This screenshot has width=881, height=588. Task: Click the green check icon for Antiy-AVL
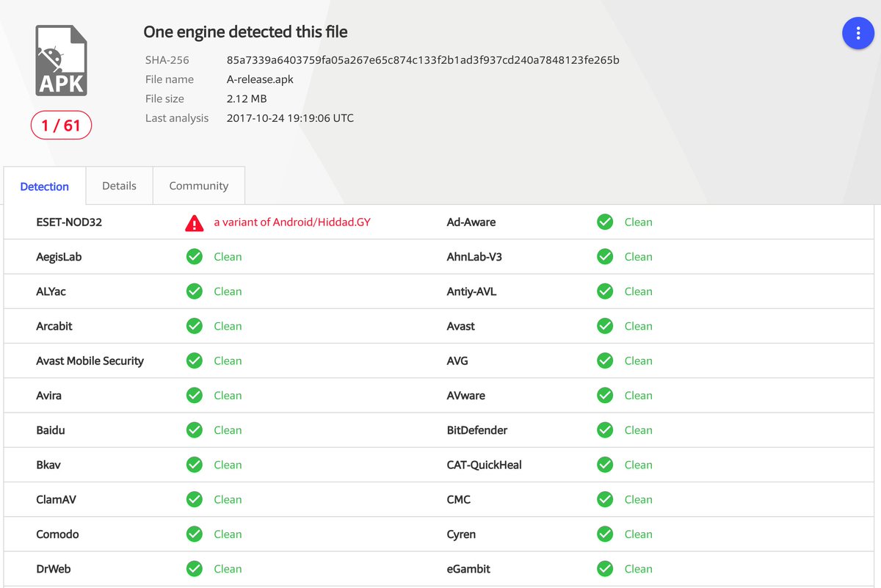tap(605, 291)
